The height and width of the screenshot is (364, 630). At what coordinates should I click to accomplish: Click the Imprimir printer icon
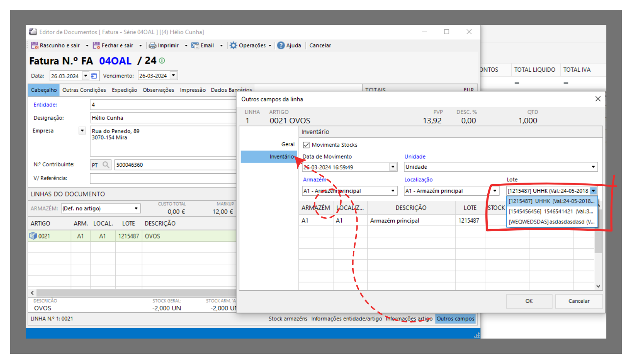click(153, 46)
